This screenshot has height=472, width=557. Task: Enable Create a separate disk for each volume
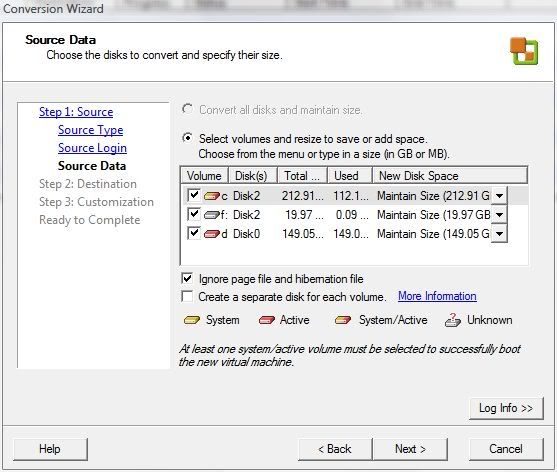(187, 296)
